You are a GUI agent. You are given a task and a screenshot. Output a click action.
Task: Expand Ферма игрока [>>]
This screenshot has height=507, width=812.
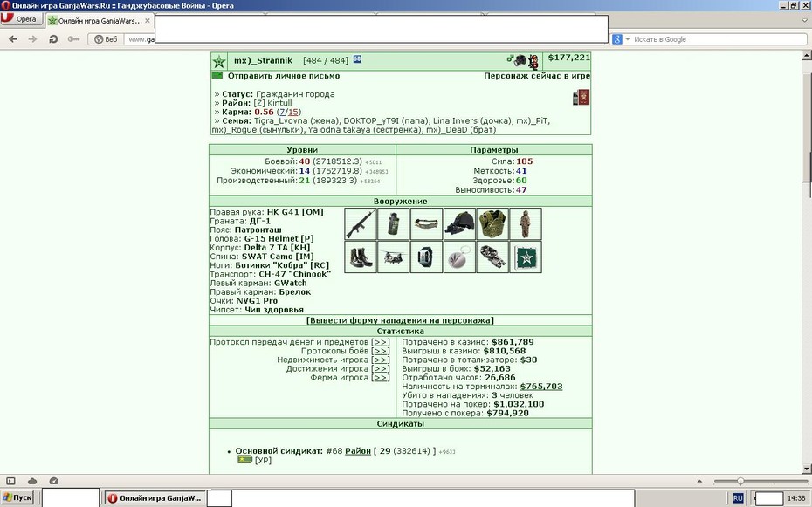[381, 377]
